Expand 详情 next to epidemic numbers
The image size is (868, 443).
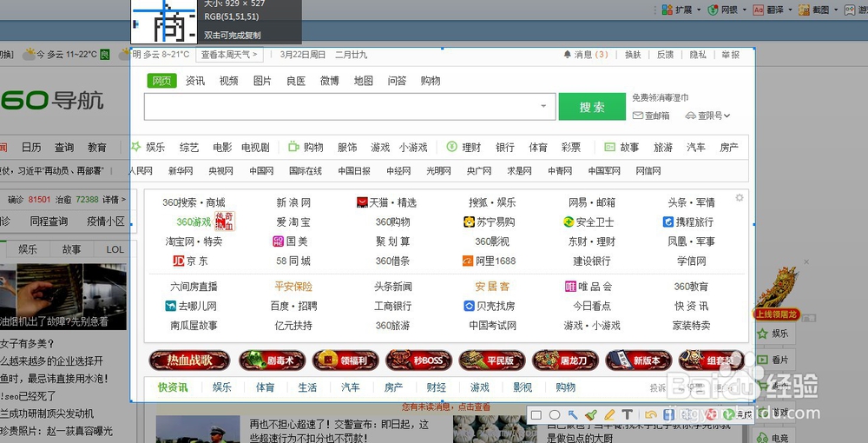[114, 200]
